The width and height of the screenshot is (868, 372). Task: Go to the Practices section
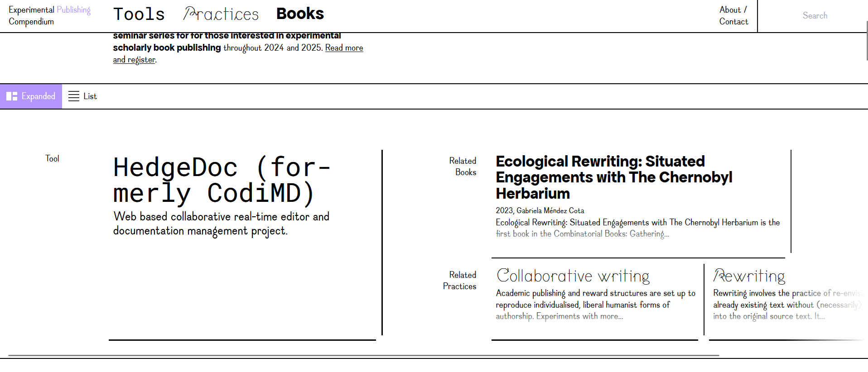(x=221, y=14)
